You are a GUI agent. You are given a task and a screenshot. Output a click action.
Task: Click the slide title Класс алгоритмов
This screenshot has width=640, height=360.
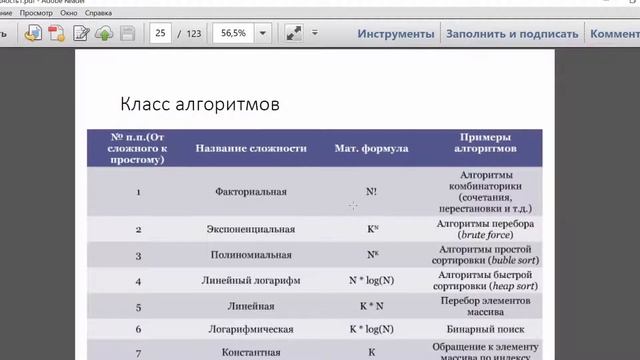click(200, 104)
